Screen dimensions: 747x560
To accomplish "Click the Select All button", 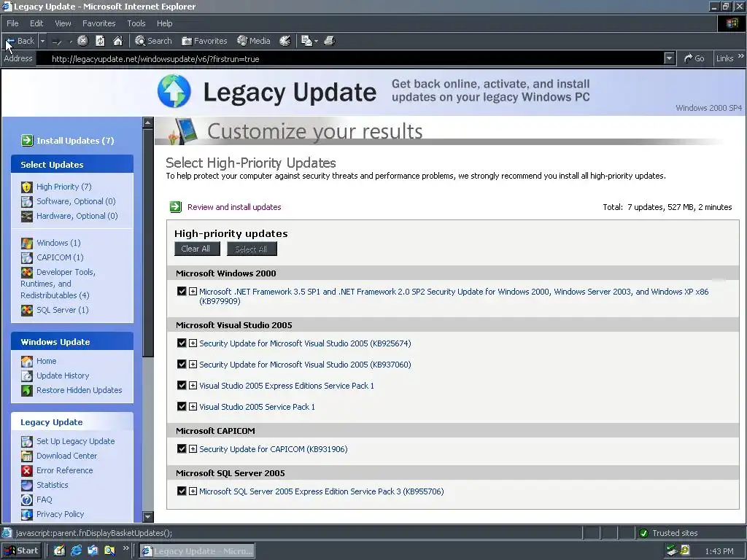I will [252, 249].
